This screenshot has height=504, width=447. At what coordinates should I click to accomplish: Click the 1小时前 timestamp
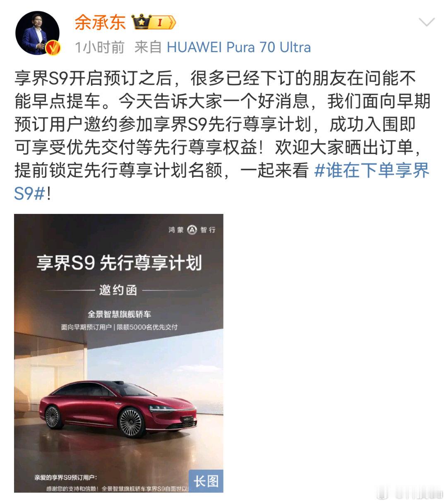click(x=99, y=47)
